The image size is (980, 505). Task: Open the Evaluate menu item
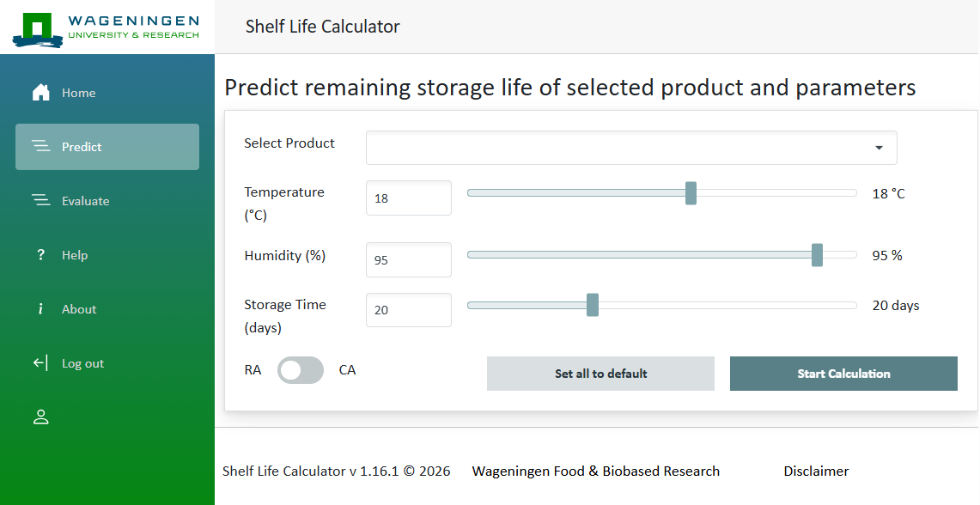pos(85,201)
